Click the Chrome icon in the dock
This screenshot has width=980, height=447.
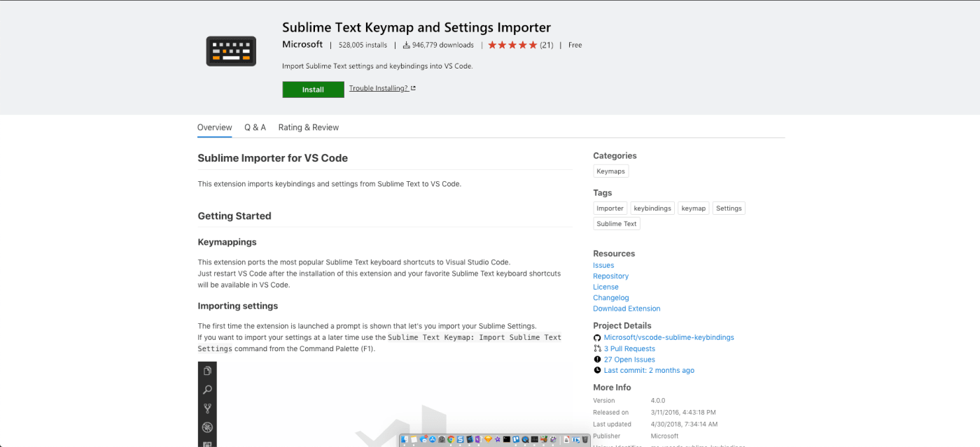451,439
